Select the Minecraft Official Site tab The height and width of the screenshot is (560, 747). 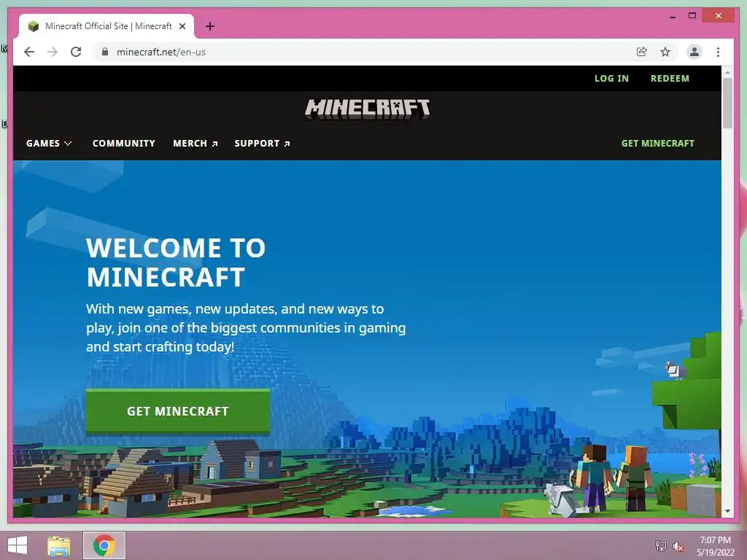[x=107, y=26]
